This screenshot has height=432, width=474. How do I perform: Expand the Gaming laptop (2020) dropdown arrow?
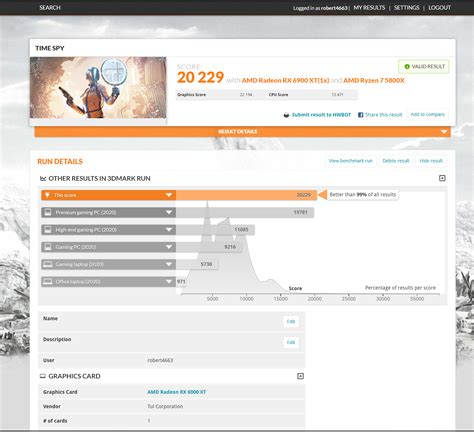coord(169,264)
